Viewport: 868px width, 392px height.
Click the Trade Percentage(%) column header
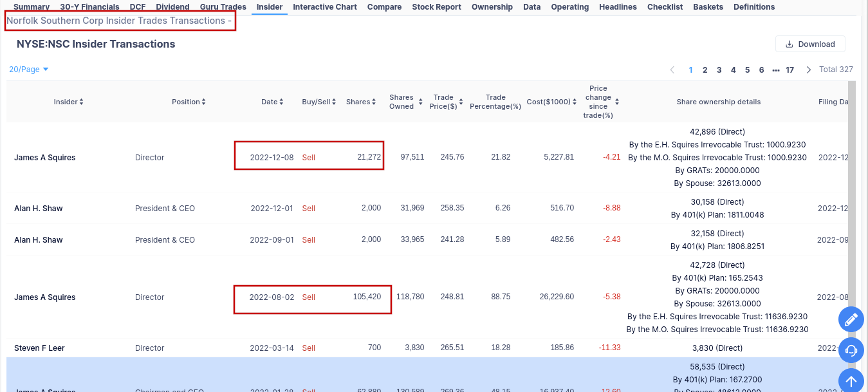[495, 102]
